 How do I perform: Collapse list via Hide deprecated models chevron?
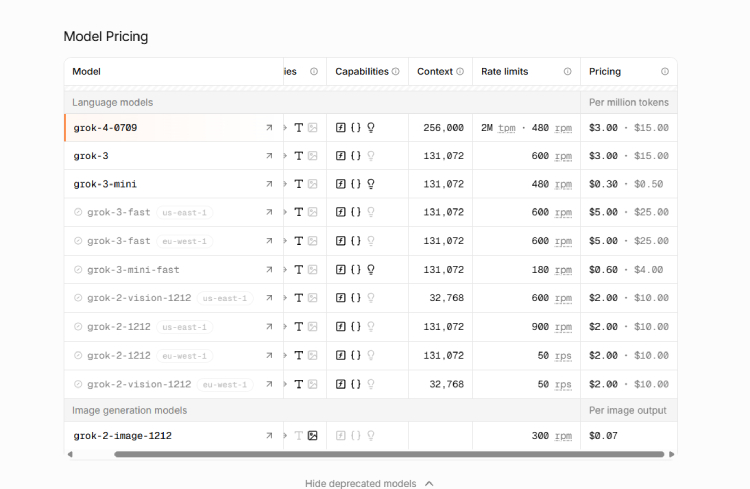click(x=429, y=484)
